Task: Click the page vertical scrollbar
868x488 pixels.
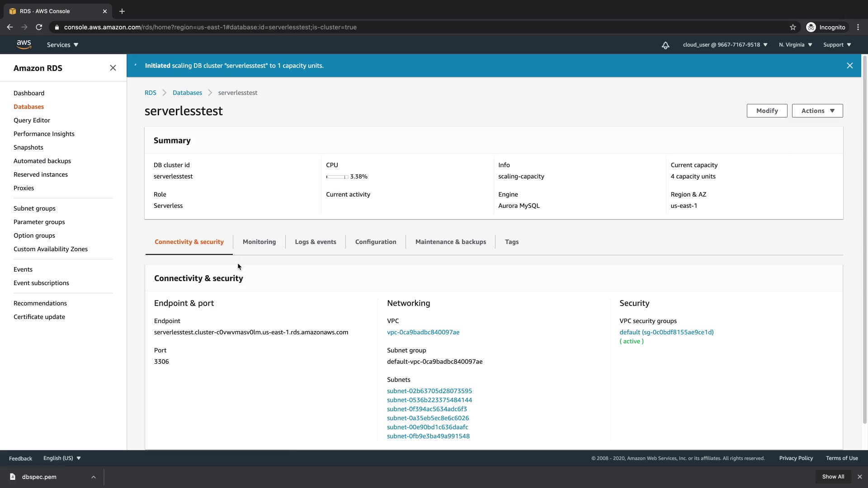Action: (864, 239)
